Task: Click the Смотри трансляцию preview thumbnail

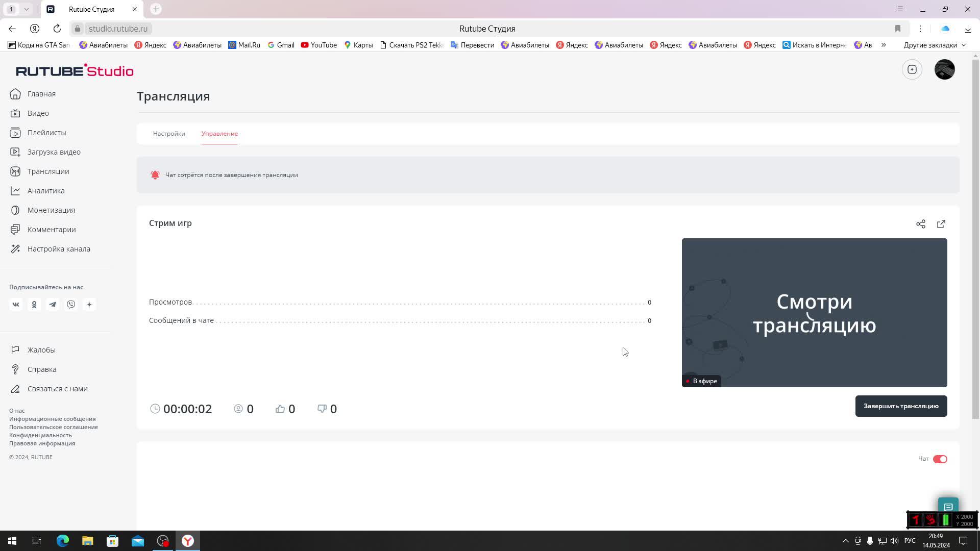Action: [814, 312]
